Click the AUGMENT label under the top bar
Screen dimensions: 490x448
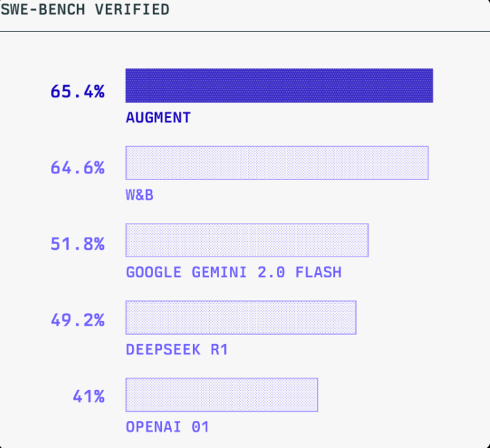158,118
